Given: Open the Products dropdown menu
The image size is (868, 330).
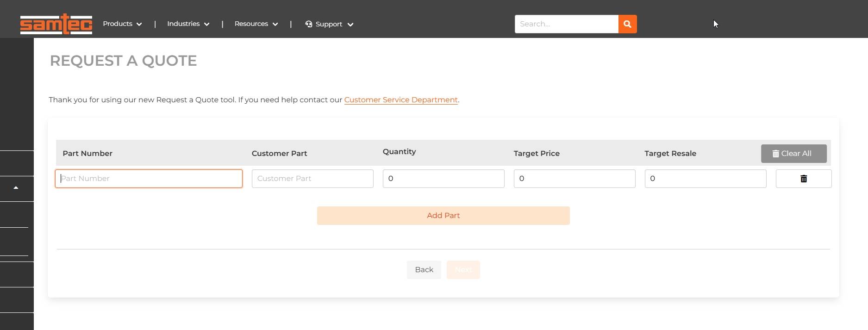Looking at the screenshot, I should pyautogui.click(x=122, y=24).
